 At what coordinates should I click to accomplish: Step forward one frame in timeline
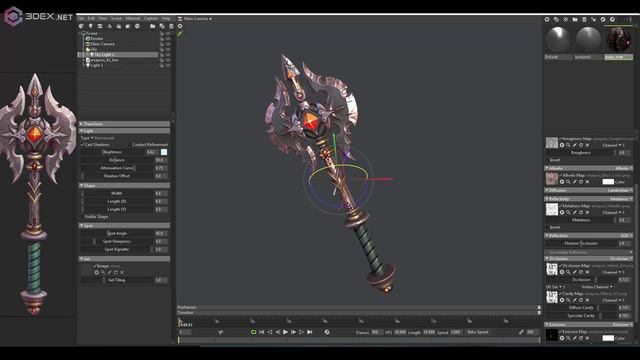(293, 332)
